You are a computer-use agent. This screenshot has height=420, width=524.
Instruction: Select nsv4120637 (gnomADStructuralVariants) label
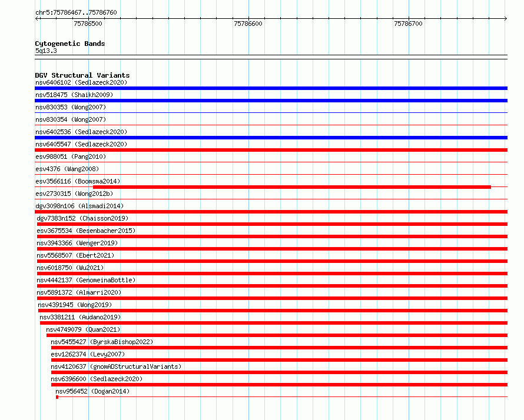click(x=116, y=366)
